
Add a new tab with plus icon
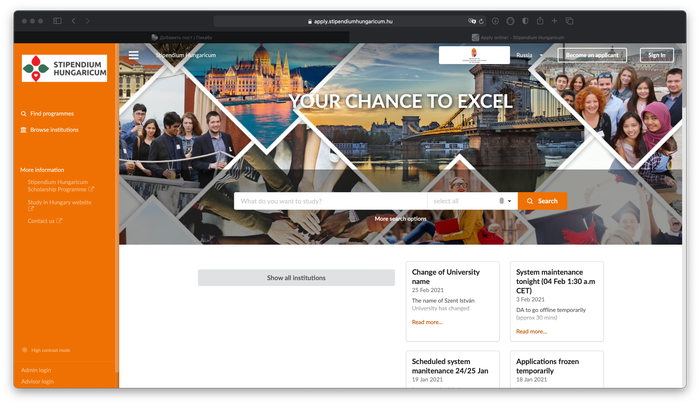554,21
